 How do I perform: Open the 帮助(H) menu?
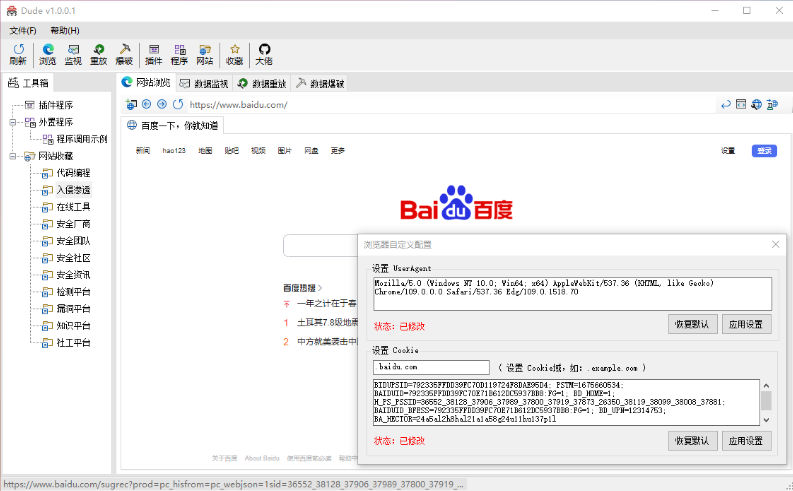tap(65, 31)
